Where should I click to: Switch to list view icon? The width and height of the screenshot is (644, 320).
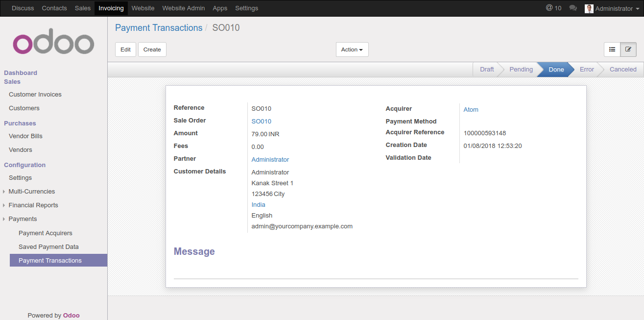(x=612, y=49)
